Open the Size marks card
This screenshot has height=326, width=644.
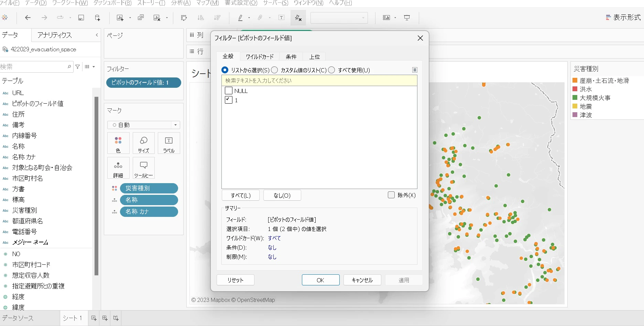point(143,143)
